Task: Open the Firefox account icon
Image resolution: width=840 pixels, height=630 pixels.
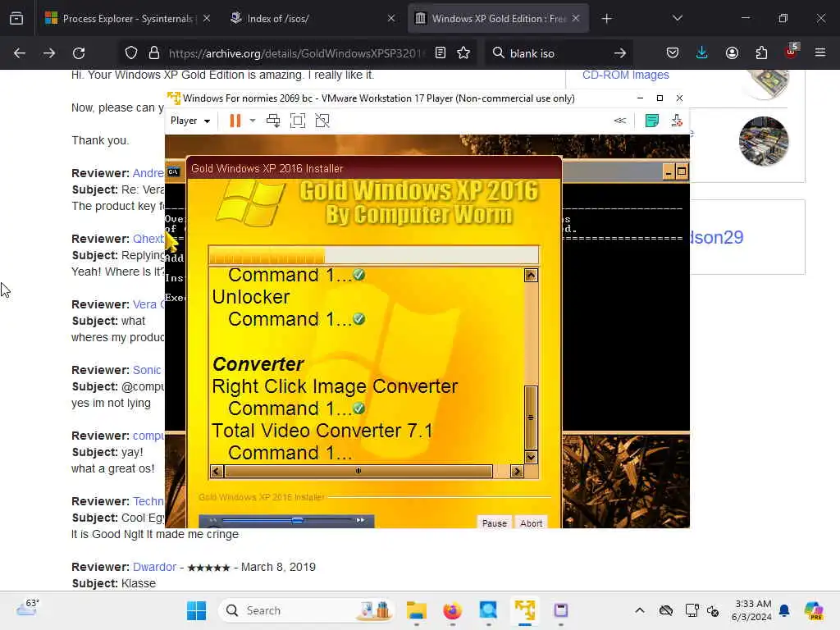Action: (732, 53)
